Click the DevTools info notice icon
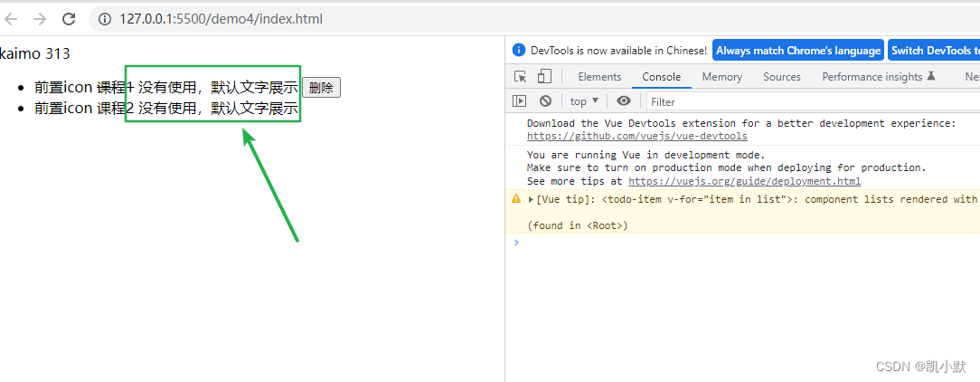Image resolution: width=980 pixels, height=382 pixels. point(518,50)
